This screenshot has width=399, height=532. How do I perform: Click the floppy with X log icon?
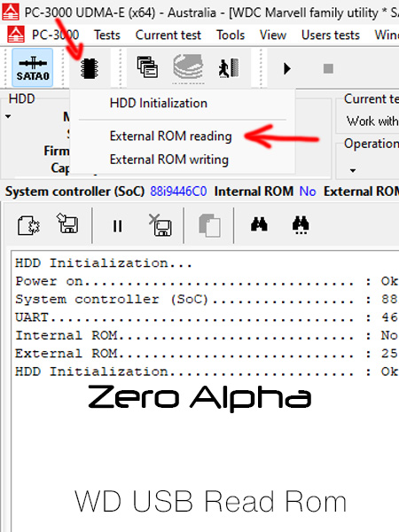point(160,225)
